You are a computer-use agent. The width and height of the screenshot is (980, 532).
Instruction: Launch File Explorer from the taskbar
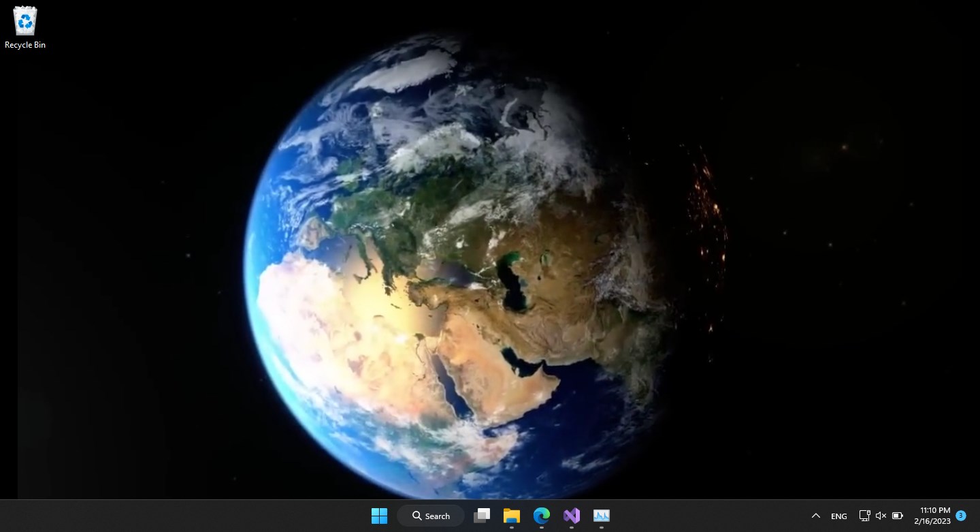511,516
